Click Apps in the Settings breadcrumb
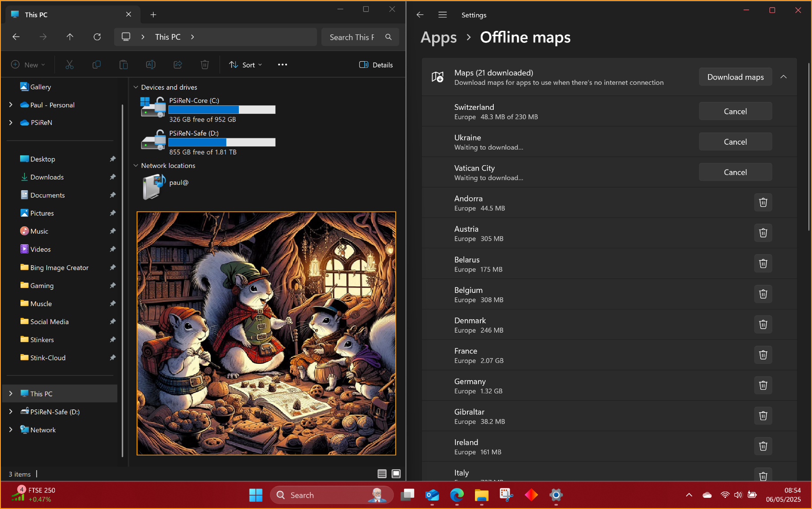Viewport: 812px width, 509px height. 438,37
